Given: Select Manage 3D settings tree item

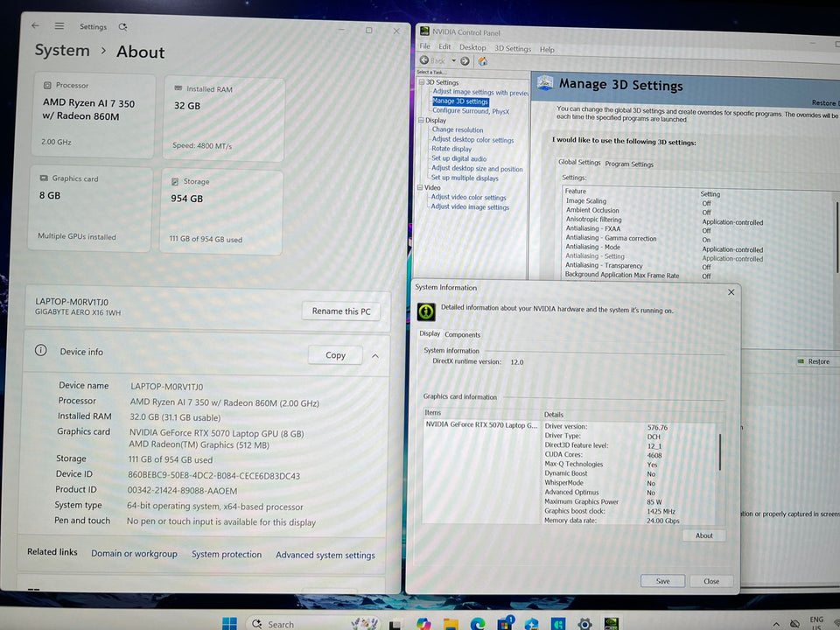Looking at the screenshot, I should [460, 101].
